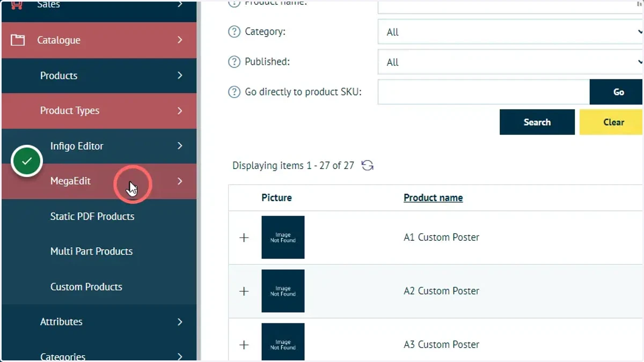Open Product Types menu item
This screenshot has width=644, height=362.
pos(99,111)
